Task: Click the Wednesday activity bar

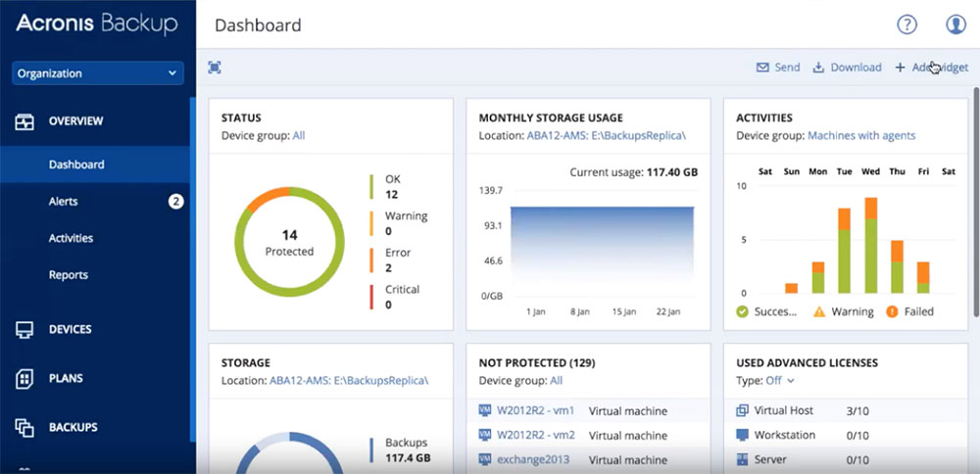Action: click(x=871, y=246)
